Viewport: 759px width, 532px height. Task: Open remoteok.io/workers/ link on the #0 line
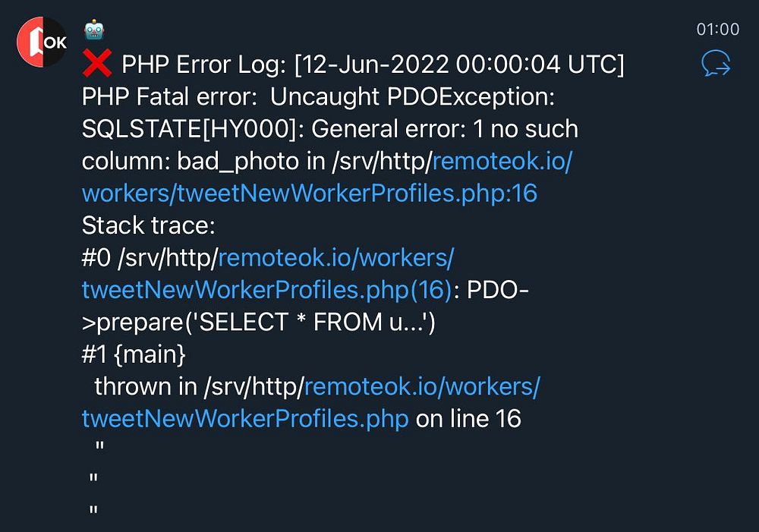click(x=336, y=257)
